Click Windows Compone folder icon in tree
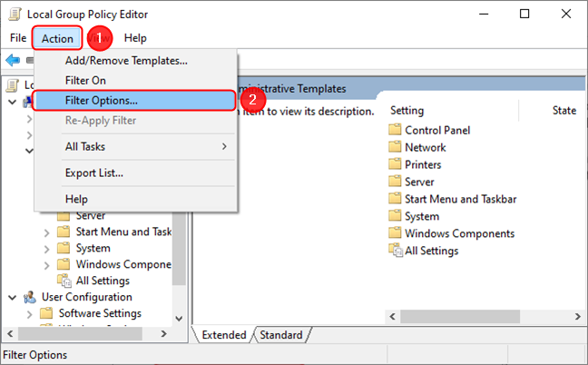588x365 pixels. (64, 264)
